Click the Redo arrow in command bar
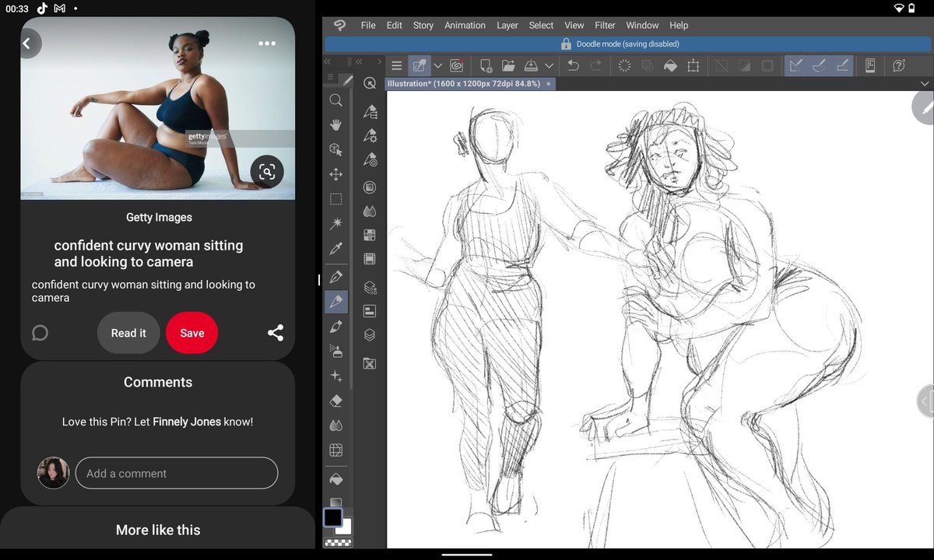Screen dimensions: 934x560 point(597,66)
